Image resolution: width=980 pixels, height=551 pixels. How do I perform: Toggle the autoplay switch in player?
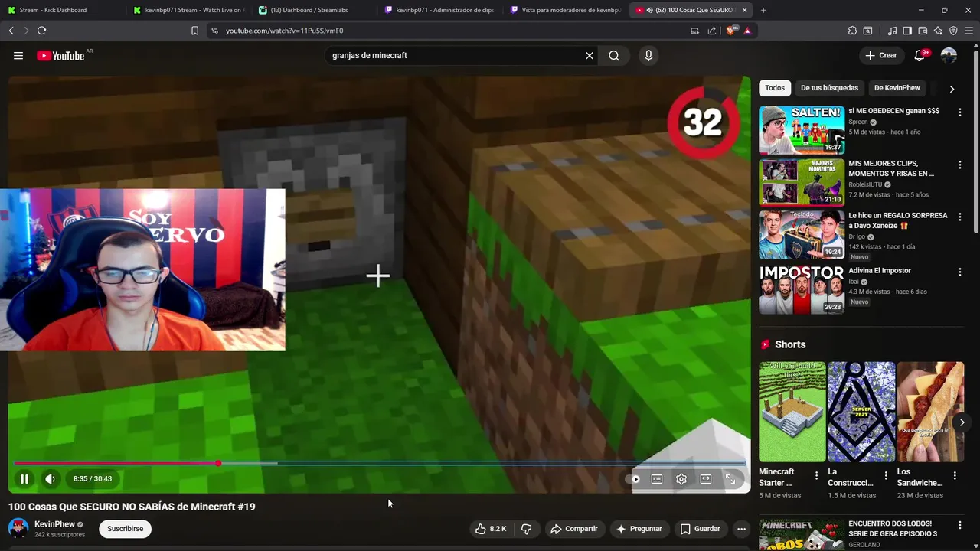click(633, 479)
